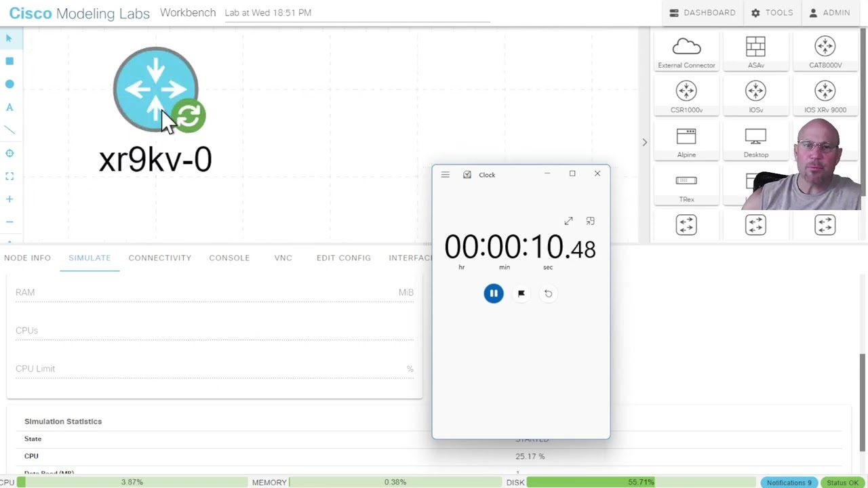
Task: Pause the running stopwatch
Action: [494, 293]
